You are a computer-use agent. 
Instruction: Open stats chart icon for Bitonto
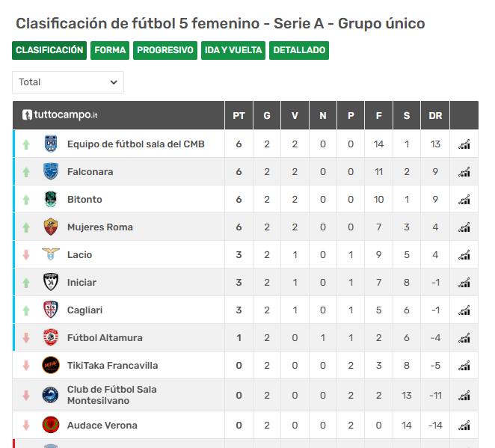pyautogui.click(x=464, y=200)
